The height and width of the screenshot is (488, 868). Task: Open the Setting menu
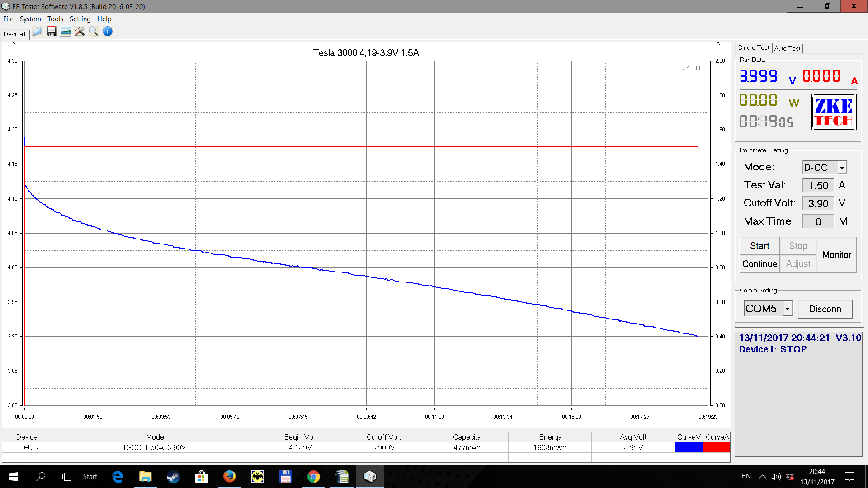80,19
